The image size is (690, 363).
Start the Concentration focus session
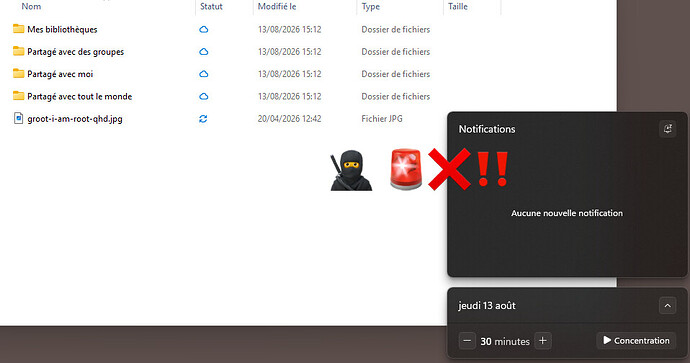(636, 341)
